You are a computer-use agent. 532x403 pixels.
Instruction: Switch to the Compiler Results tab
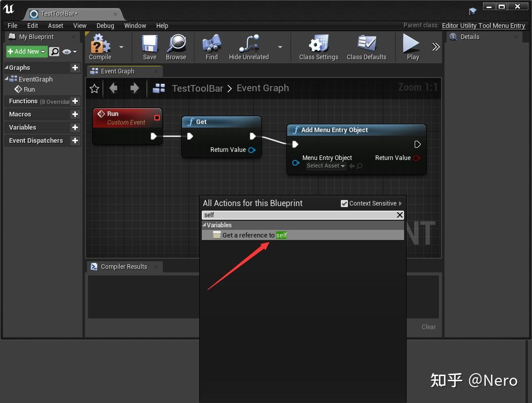pyautogui.click(x=124, y=266)
